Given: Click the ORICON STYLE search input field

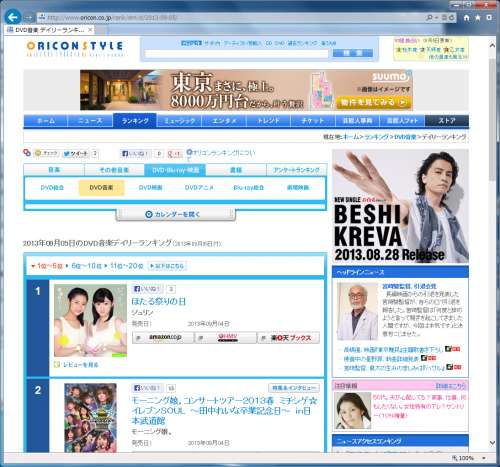Looking at the screenshot, I should pos(237,53).
